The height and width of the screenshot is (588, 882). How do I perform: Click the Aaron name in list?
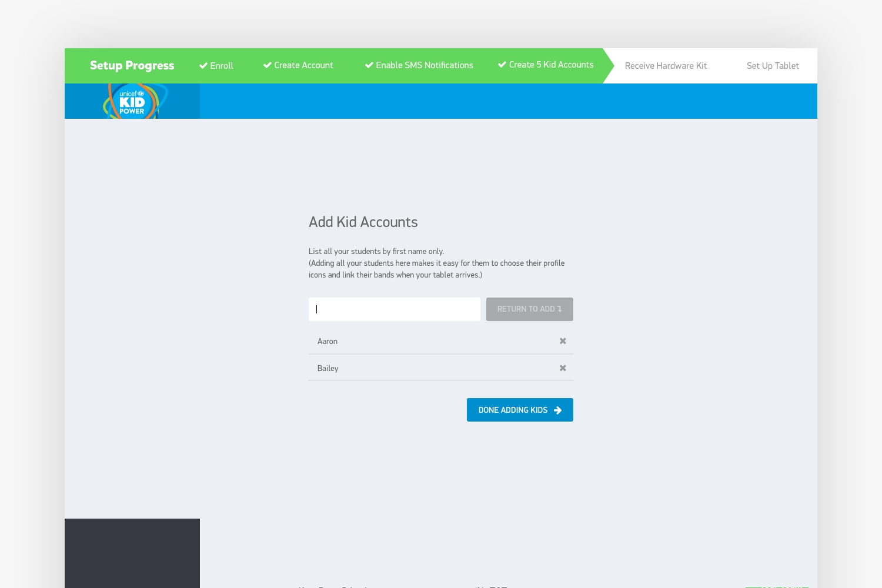[328, 342]
